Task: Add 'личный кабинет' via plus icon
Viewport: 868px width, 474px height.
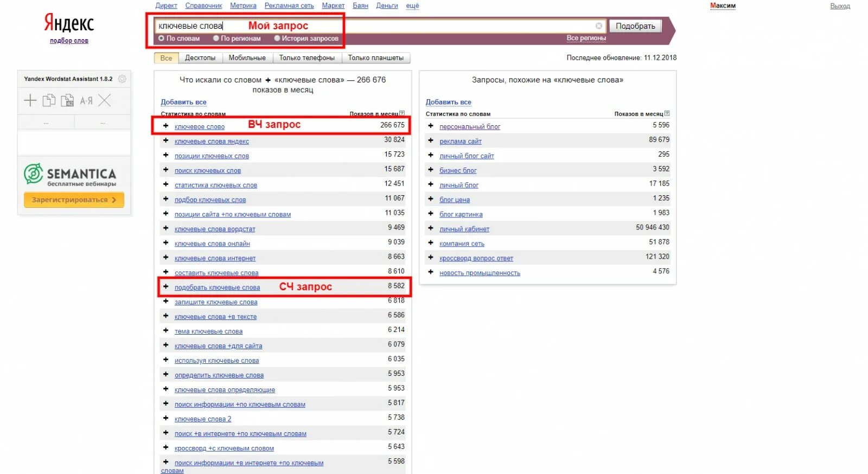Action: click(x=431, y=228)
